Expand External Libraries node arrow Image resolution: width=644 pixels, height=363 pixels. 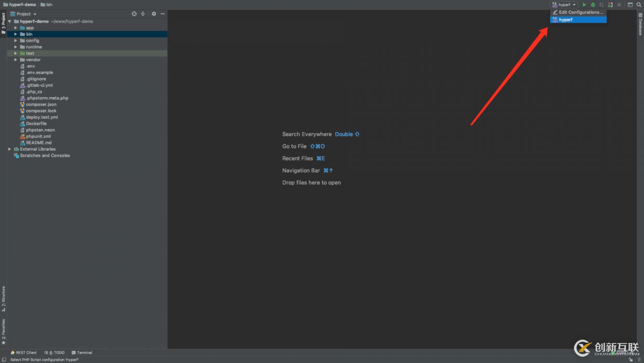[9, 149]
